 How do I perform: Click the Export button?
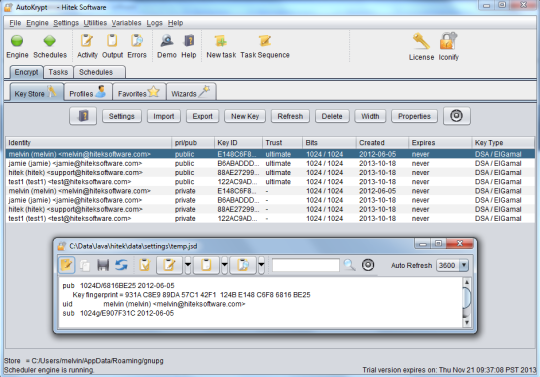coord(202,116)
